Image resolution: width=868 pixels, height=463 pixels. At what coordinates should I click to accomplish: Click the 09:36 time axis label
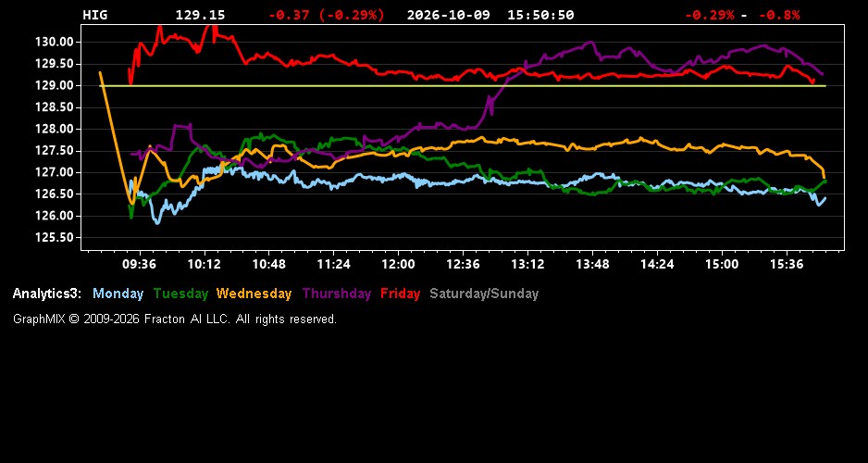point(139,264)
